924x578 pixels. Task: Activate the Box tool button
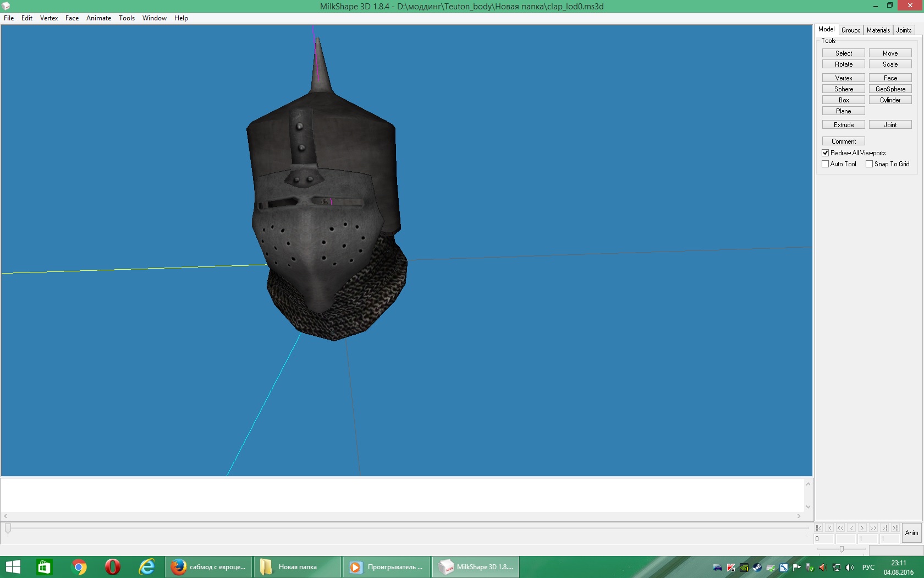tap(844, 100)
